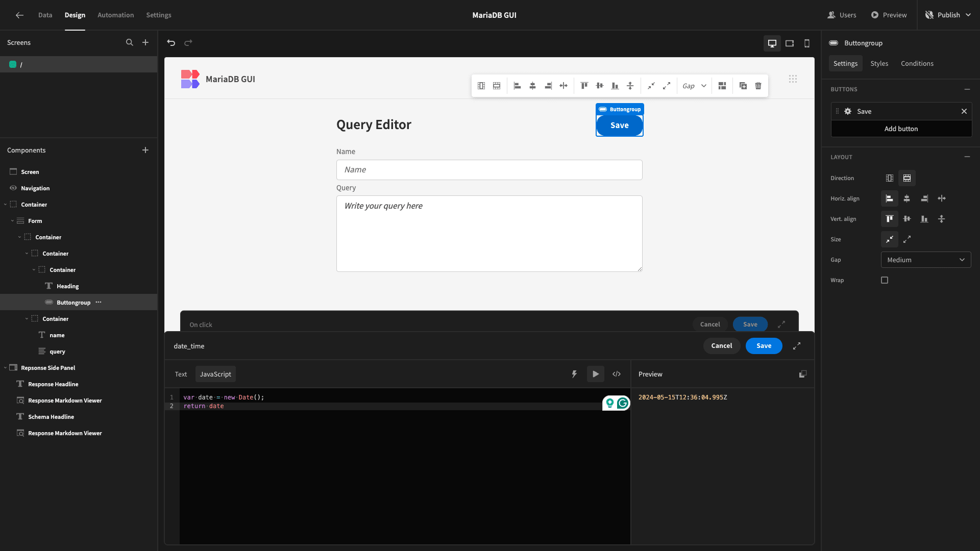Viewport: 980px width, 551px height.
Task: Collapse the BUTTONS section
Action: (x=967, y=89)
